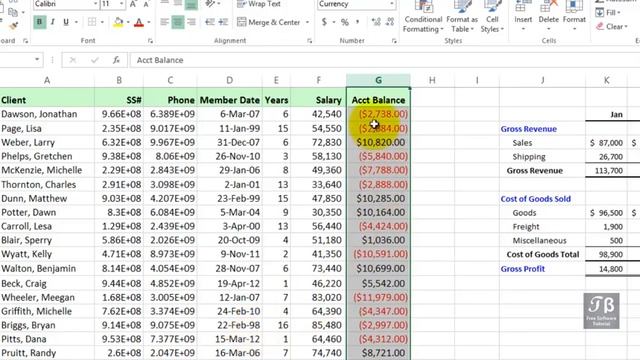Open Format as Table gallery
The width and height of the screenshot is (640, 360).
[x=462, y=17]
